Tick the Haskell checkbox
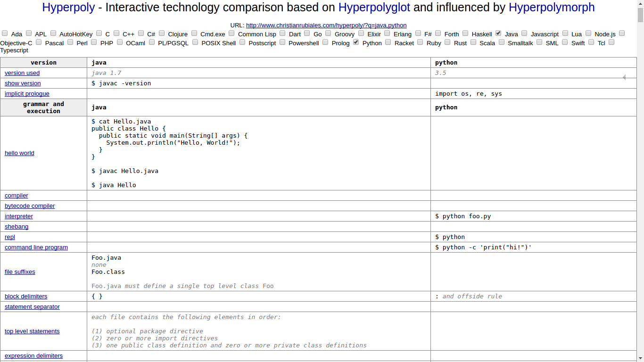This screenshot has height=362, width=644. (x=465, y=33)
